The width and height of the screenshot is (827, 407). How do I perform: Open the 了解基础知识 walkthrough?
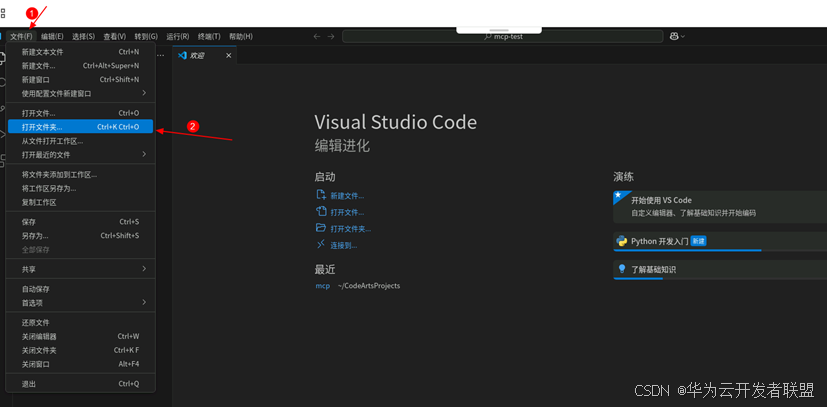pyautogui.click(x=720, y=270)
